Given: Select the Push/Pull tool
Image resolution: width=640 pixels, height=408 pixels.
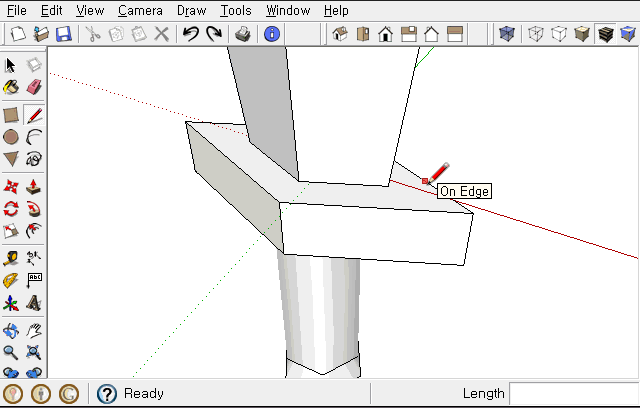Looking at the screenshot, I should click(34, 187).
